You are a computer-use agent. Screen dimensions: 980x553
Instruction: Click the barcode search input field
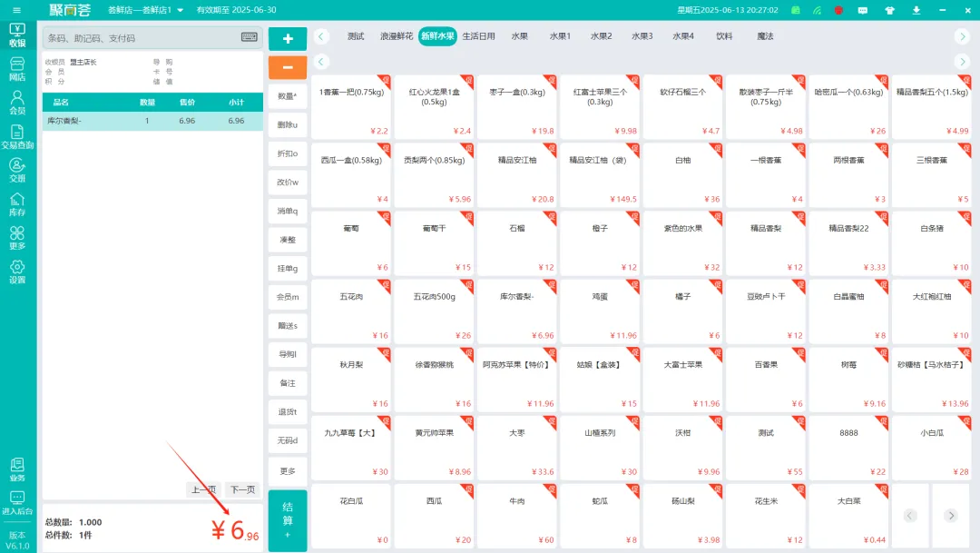click(141, 37)
